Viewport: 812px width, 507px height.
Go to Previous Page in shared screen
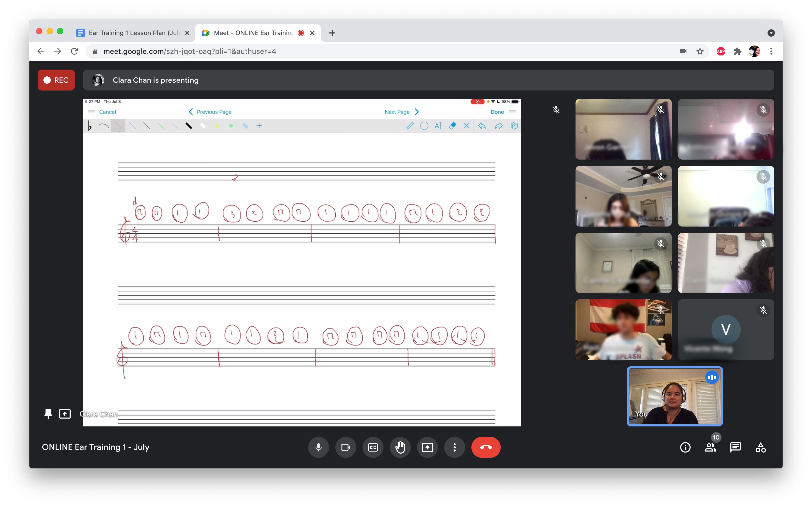point(210,112)
